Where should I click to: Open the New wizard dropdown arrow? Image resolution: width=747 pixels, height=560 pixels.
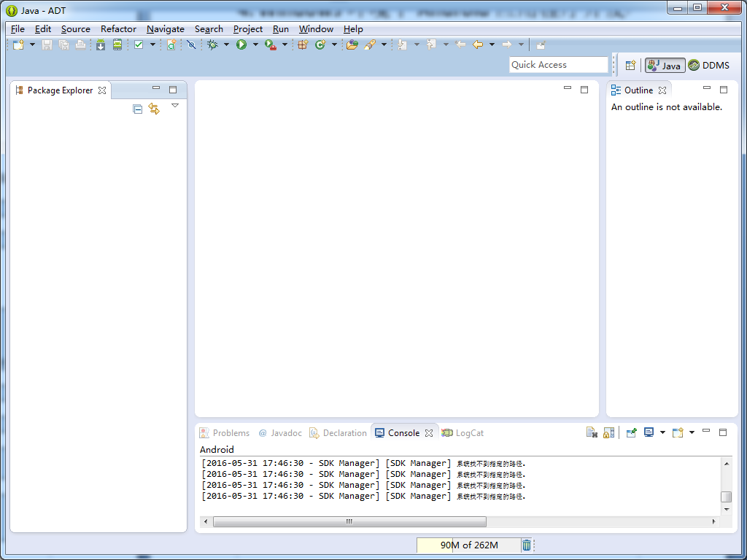point(32,44)
